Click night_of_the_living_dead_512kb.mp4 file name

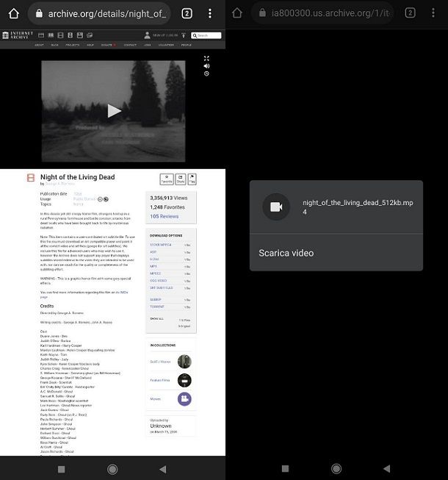(358, 207)
